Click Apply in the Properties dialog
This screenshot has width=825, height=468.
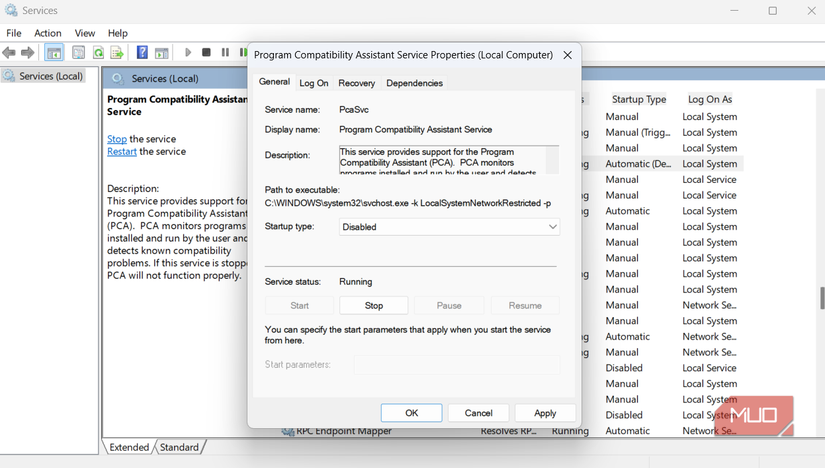(545, 413)
